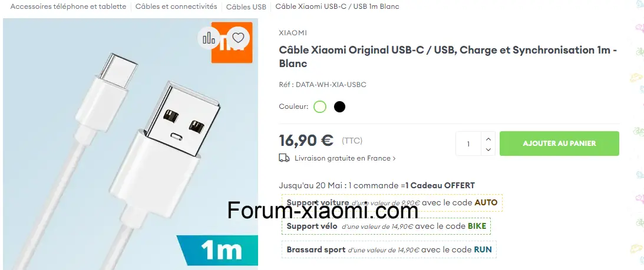Click the quantity input field

point(468,144)
